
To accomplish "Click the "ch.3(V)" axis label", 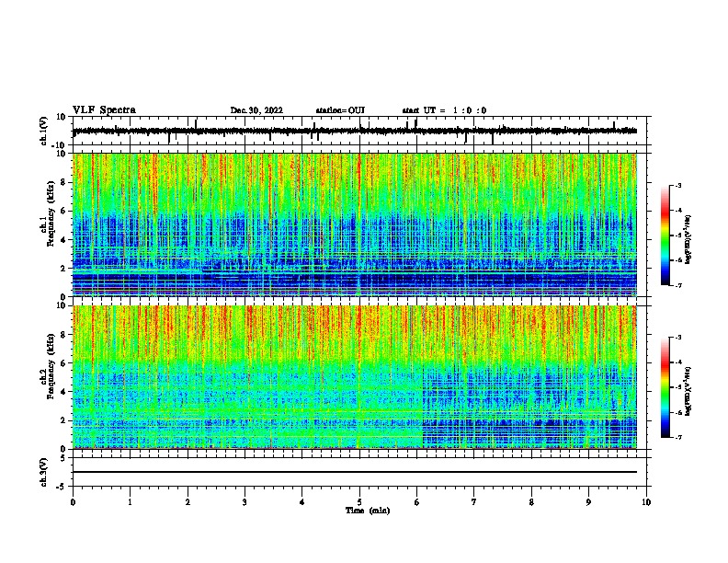I will pyautogui.click(x=44, y=472).
